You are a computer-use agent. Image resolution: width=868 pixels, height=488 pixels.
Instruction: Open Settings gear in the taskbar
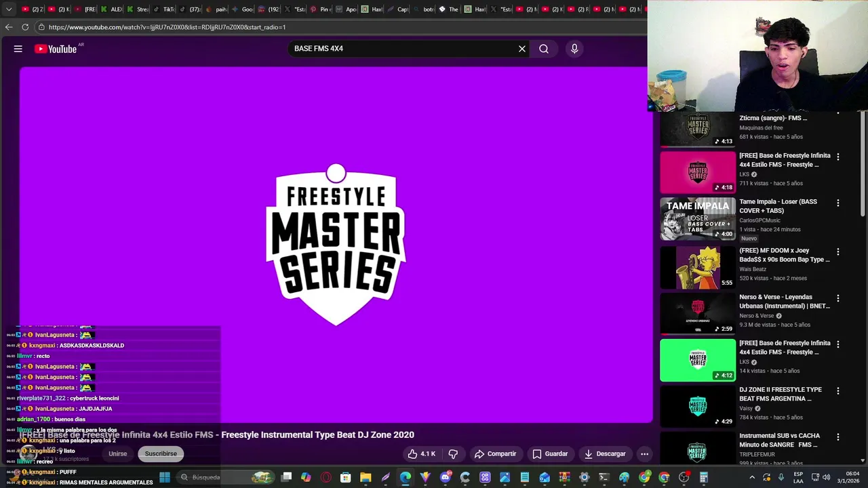click(x=584, y=477)
